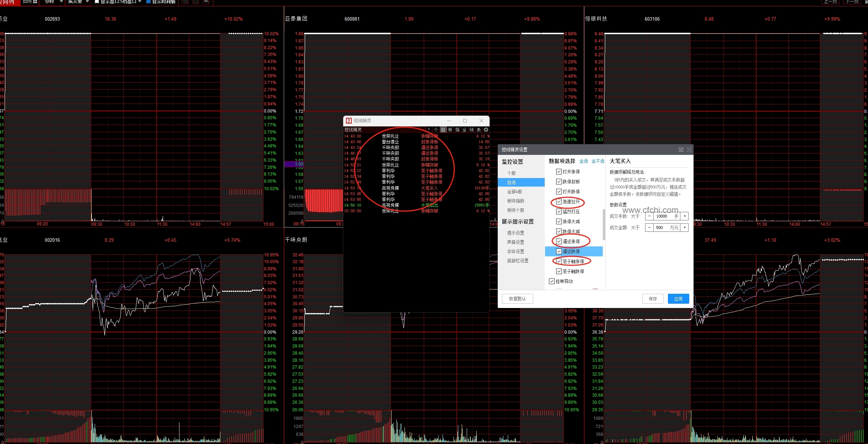This screenshot has height=444, width=868.
Task: Click the help question mark icon in 短线精灵
Action: [429, 130]
